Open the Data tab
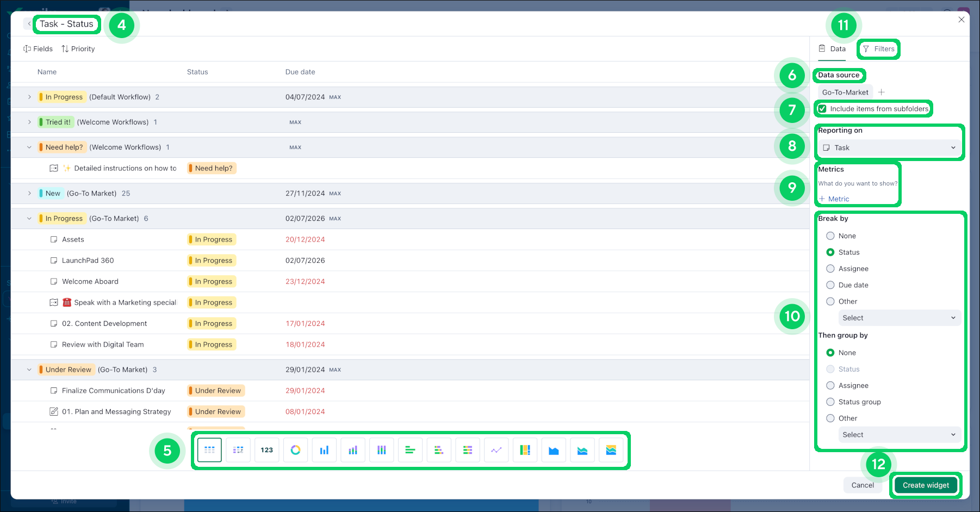The width and height of the screenshot is (980, 512). click(x=833, y=49)
